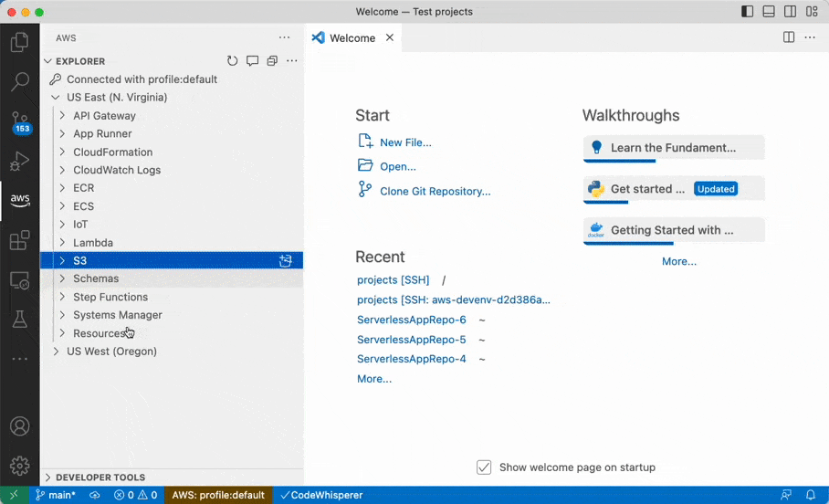The height and width of the screenshot is (504, 829).
Task: Expand the ECS node
Action: pos(62,206)
